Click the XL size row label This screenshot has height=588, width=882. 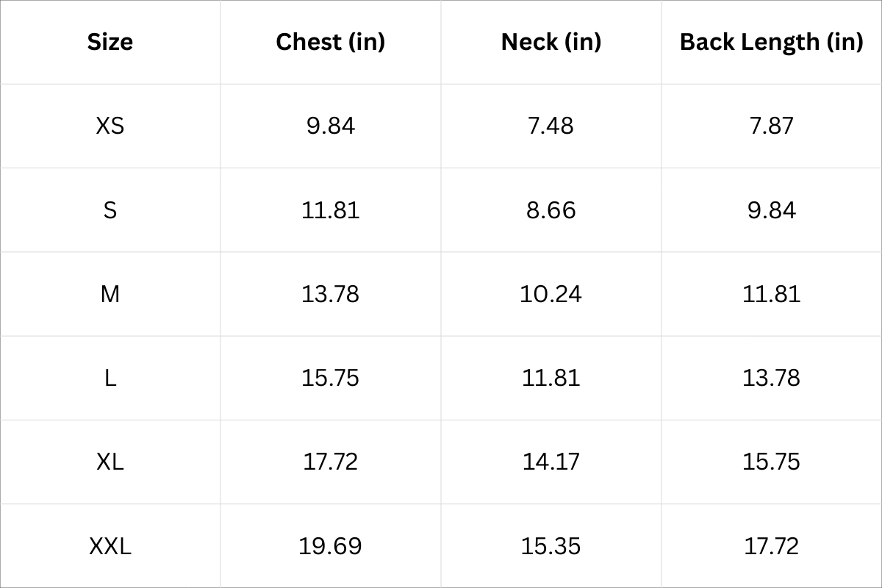110,462
